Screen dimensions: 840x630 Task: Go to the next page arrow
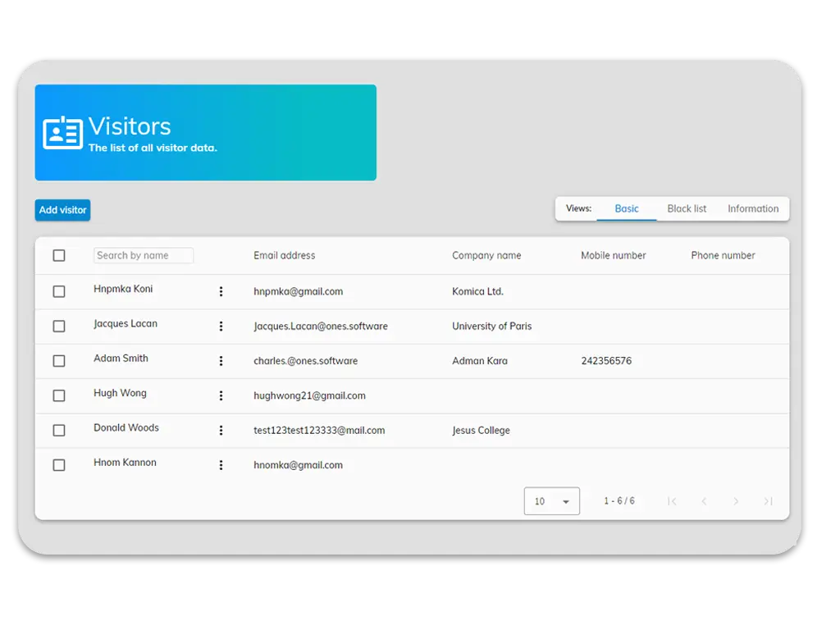[736, 501]
